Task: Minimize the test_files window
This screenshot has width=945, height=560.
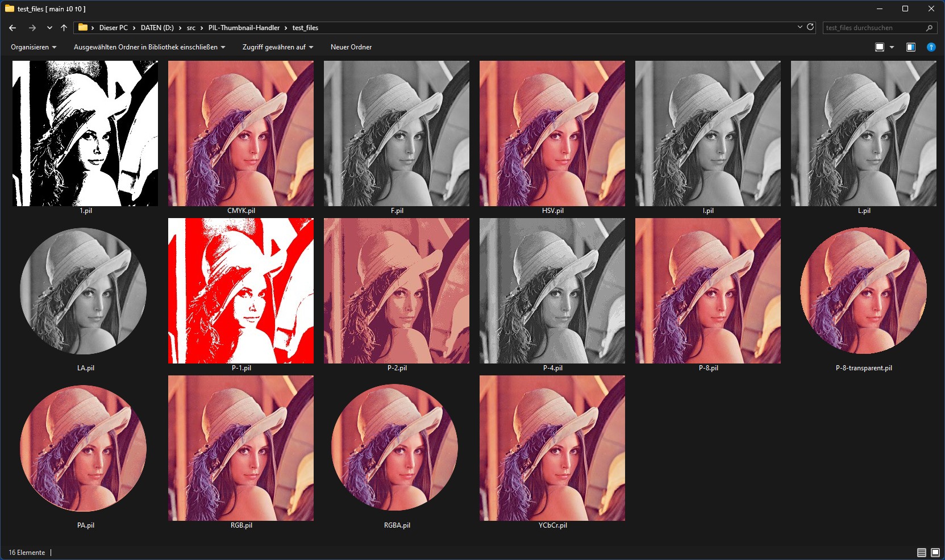Action: point(879,9)
